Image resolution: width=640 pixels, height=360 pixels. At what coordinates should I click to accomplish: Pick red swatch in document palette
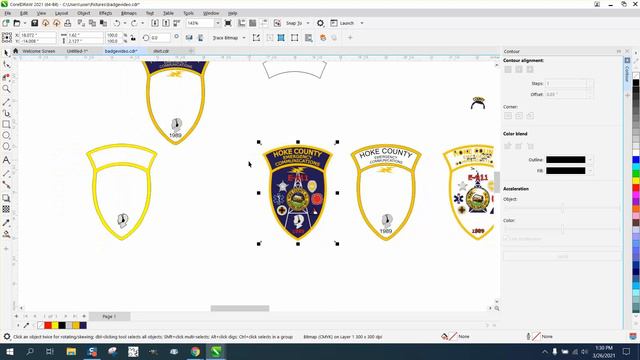pos(48,325)
